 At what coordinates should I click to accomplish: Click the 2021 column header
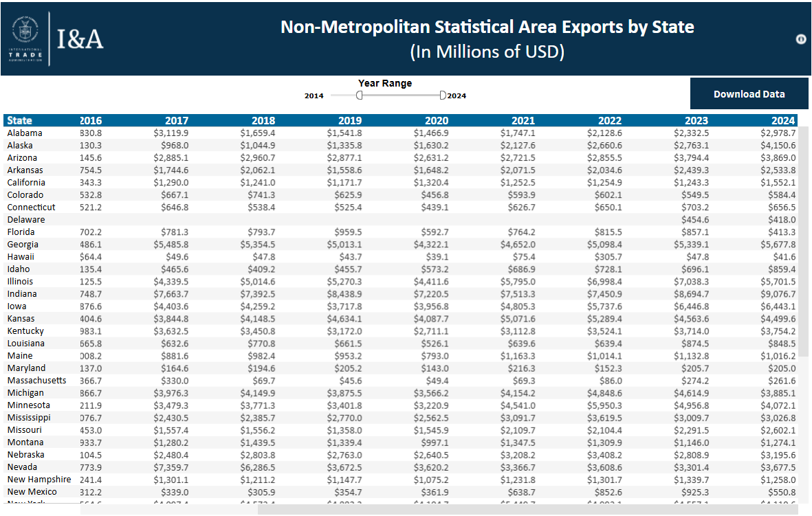pyautogui.click(x=523, y=120)
